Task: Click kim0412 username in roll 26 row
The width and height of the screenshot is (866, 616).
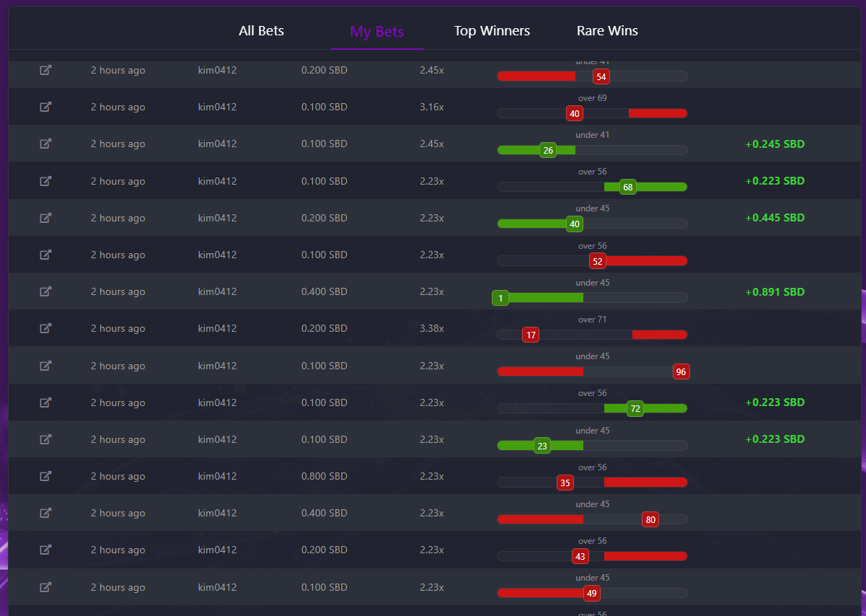Action: (217, 144)
